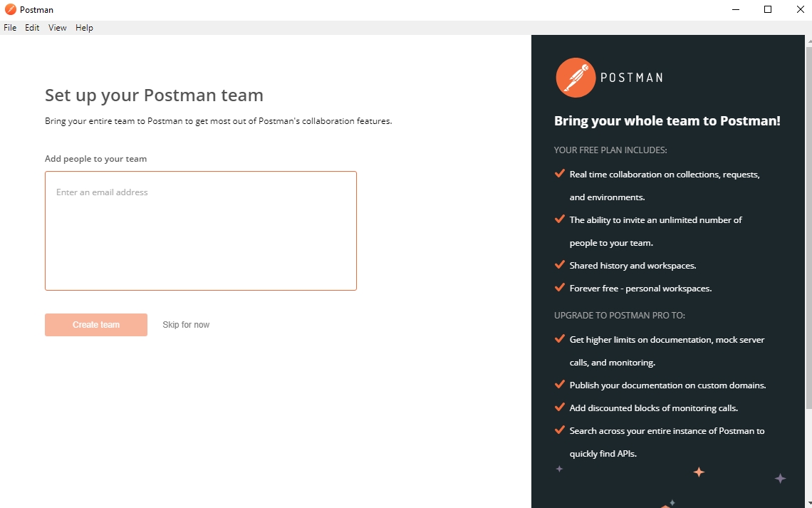Screen dimensions: 812x508
Task: Click 'YOUR FREE PLAN INCLUDES:' text
Action: pos(610,150)
